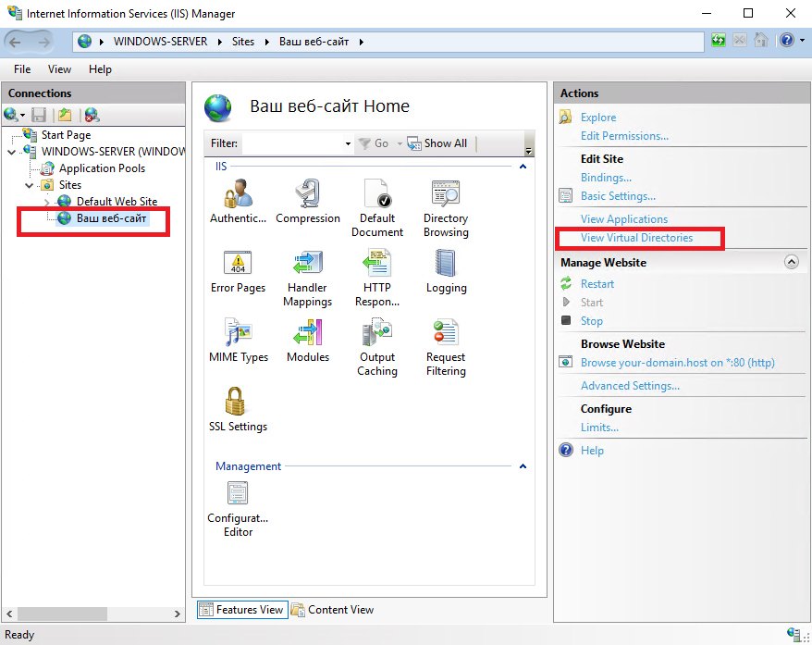Open the Compression feature
Viewport: 812px width, 645px height.
(308, 201)
